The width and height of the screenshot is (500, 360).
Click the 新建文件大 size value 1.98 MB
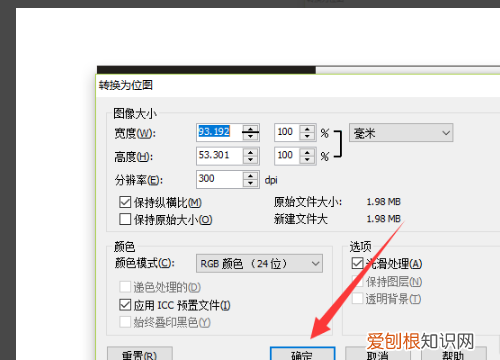[x=383, y=219]
